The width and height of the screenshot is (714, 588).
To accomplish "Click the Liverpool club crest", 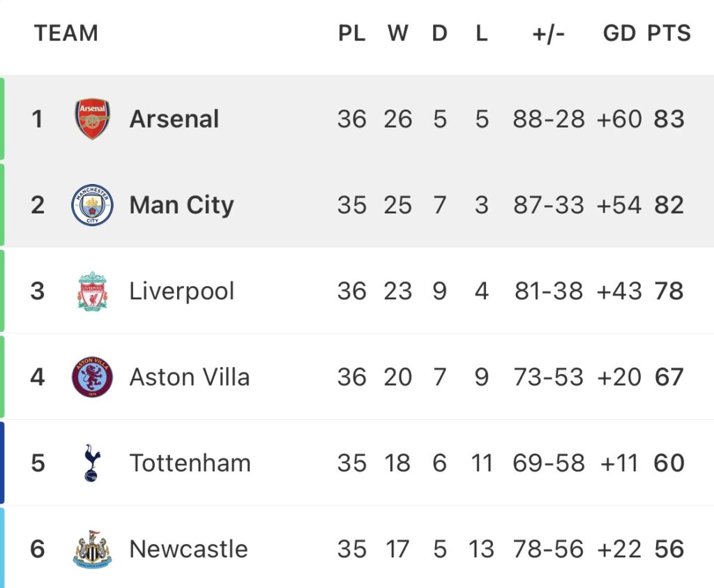I will point(93,291).
